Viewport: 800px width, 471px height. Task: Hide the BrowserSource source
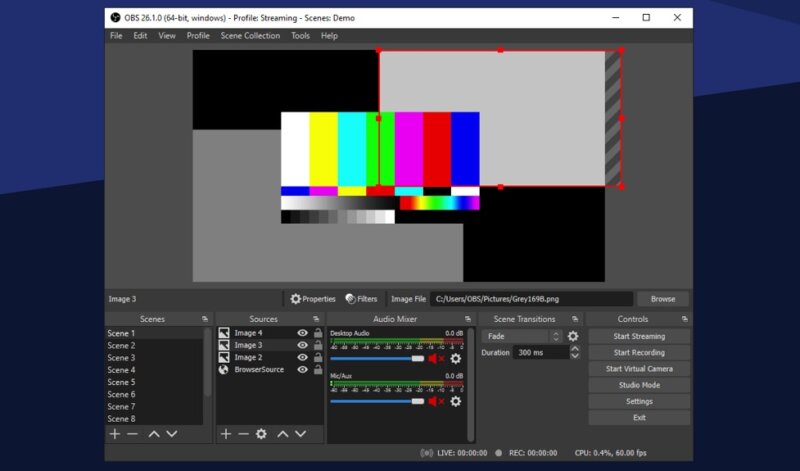click(303, 369)
